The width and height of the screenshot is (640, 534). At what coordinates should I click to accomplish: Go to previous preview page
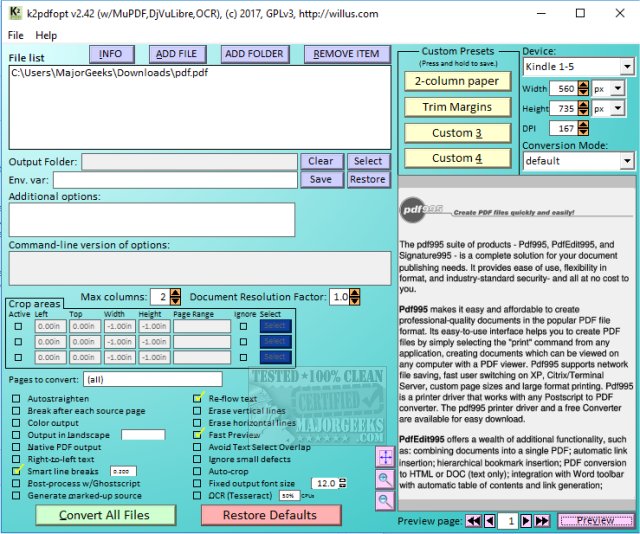point(490,521)
